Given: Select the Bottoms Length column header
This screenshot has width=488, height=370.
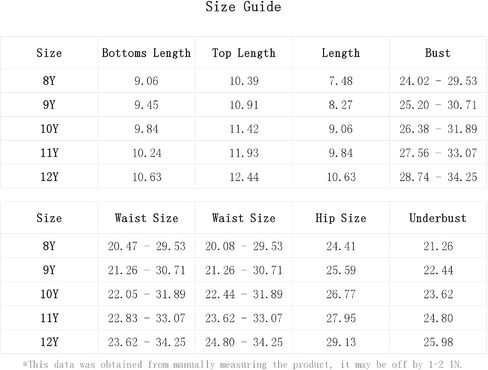Looking at the screenshot, I should click(146, 53).
